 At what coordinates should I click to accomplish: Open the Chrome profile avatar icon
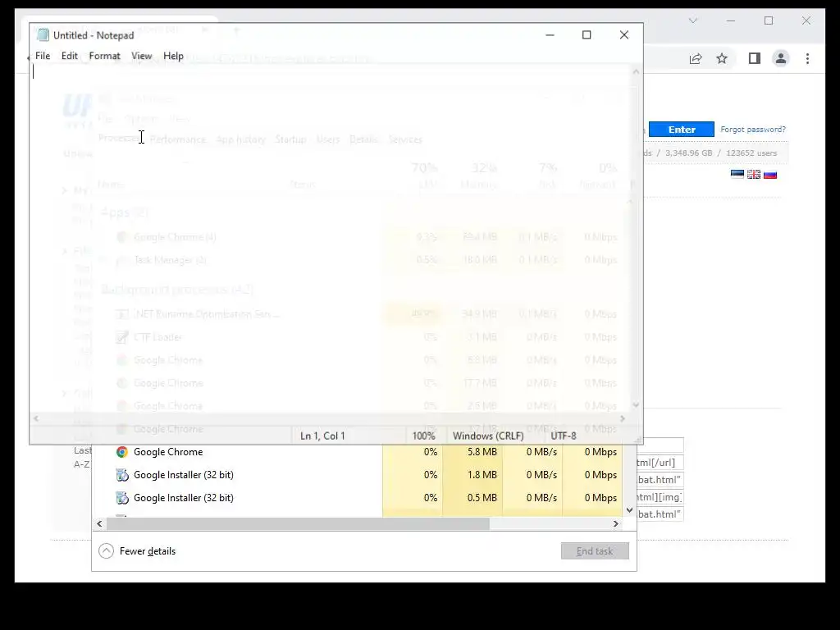(x=781, y=58)
